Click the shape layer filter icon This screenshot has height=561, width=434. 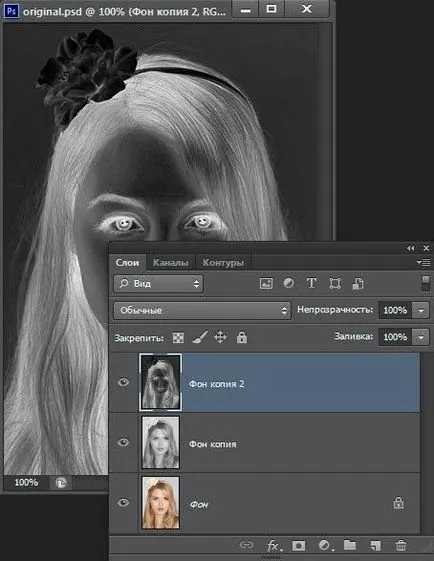pos(335,283)
